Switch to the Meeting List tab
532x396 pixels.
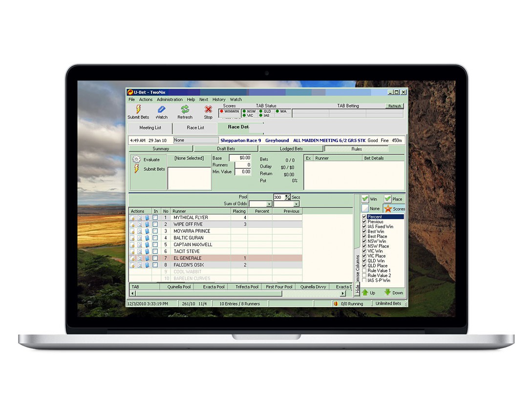[150, 128]
